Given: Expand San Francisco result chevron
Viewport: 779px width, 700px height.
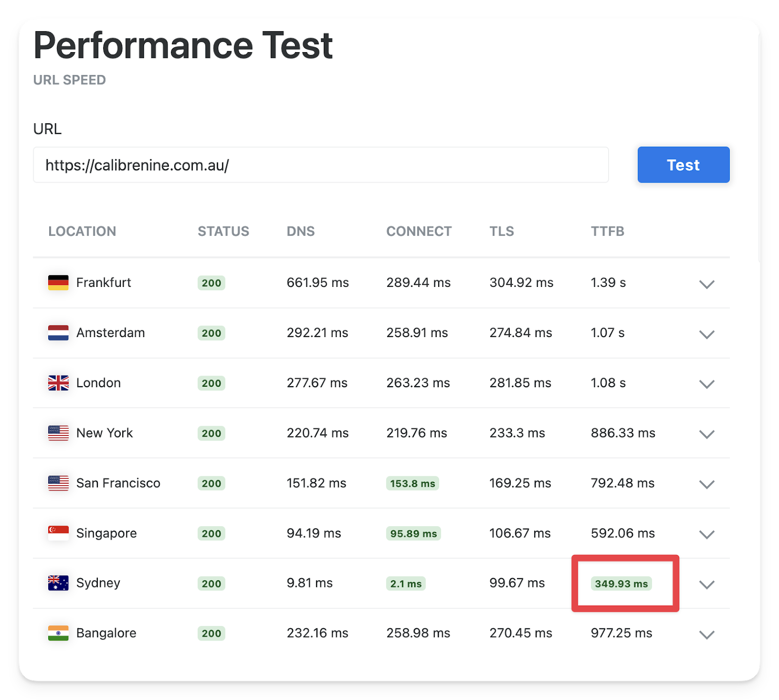Looking at the screenshot, I should pos(706,484).
